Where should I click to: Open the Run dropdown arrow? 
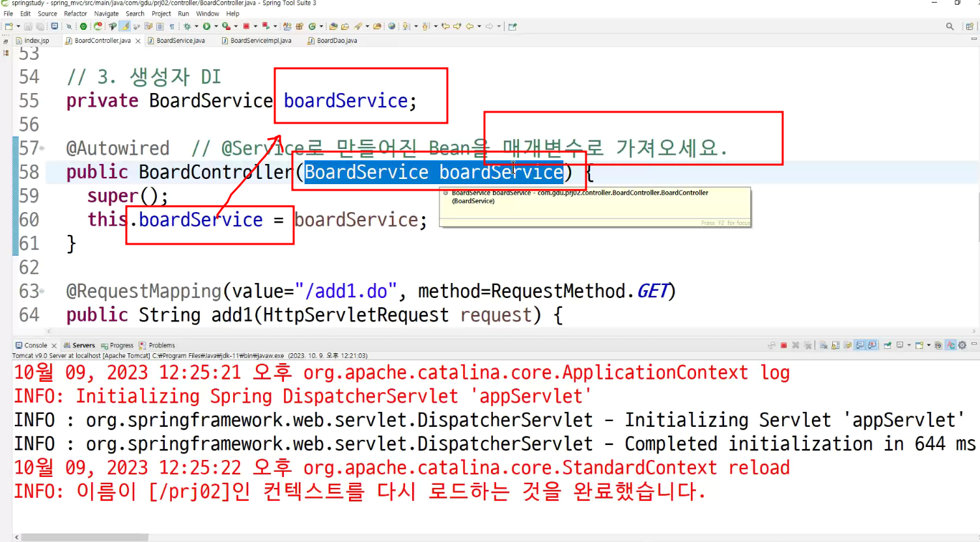click(x=216, y=27)
